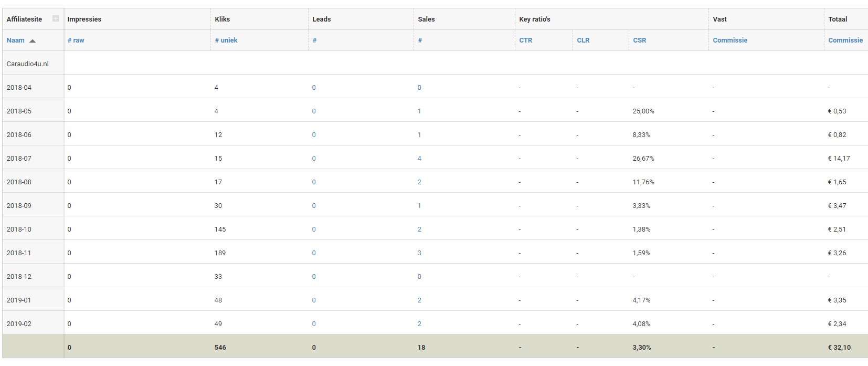Viewport: 868px width, 366px height.
Task: Open sales value 0 for 2018-12
Action: point(419,277)
